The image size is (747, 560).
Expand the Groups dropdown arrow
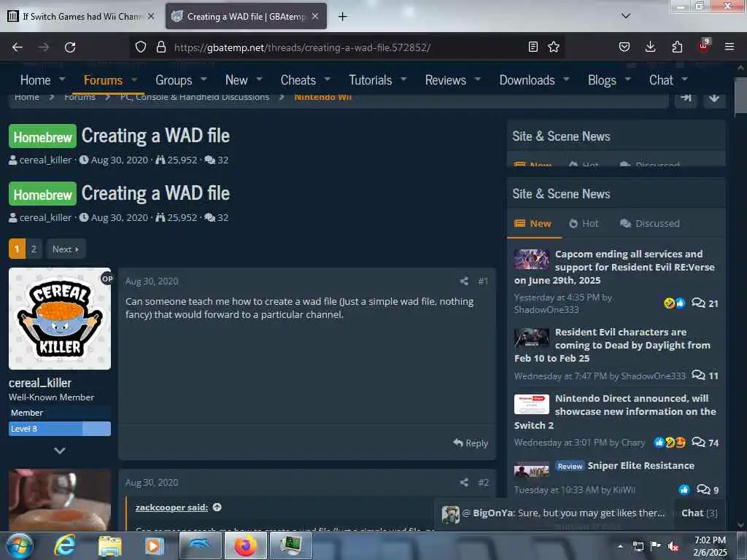(x=204, y=79)
